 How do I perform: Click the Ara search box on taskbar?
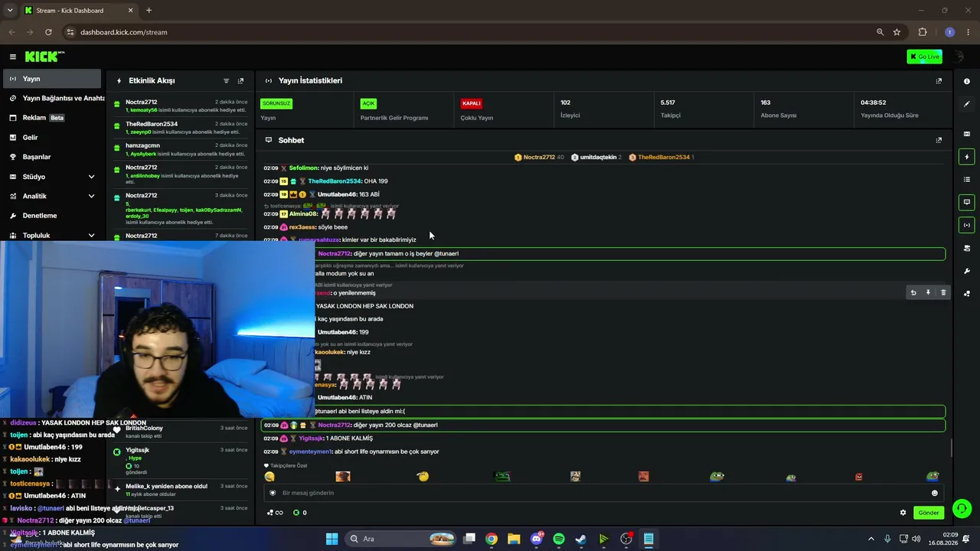(401, 539)
